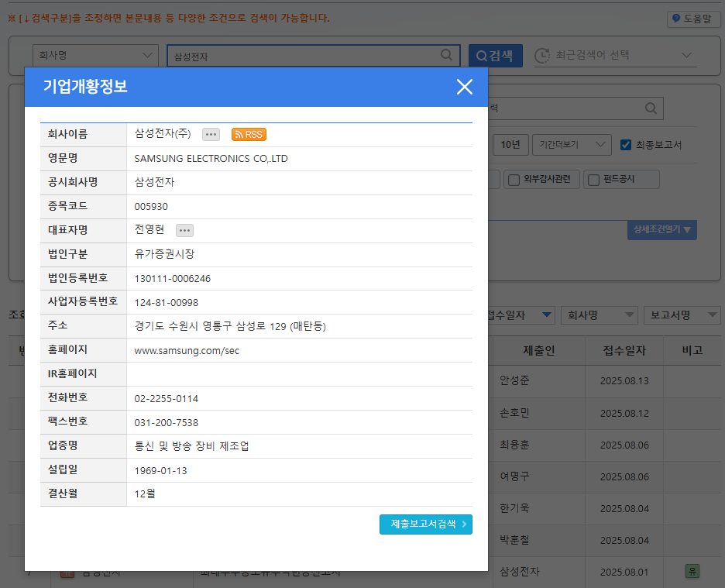Screen dimensions: 725x588
Task: Click the 비고 column header
Action: pyautogui.click(x=692, y=351)
